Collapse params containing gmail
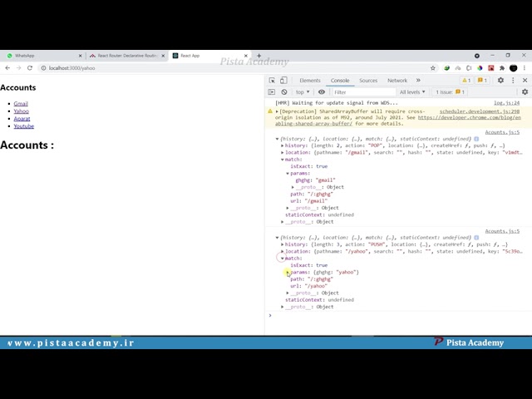Viewport: 532px width, 399px height. point(288,174)
